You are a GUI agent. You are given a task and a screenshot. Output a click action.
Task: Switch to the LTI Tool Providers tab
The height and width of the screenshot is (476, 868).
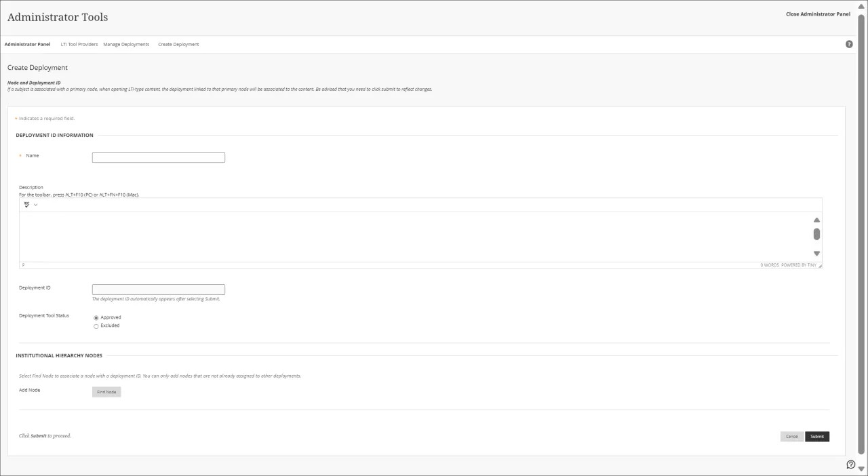tap(79, 44)
